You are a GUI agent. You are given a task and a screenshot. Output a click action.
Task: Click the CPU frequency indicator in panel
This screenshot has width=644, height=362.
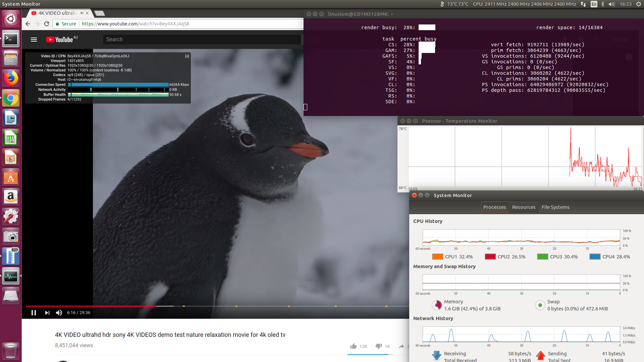(525, 4)
